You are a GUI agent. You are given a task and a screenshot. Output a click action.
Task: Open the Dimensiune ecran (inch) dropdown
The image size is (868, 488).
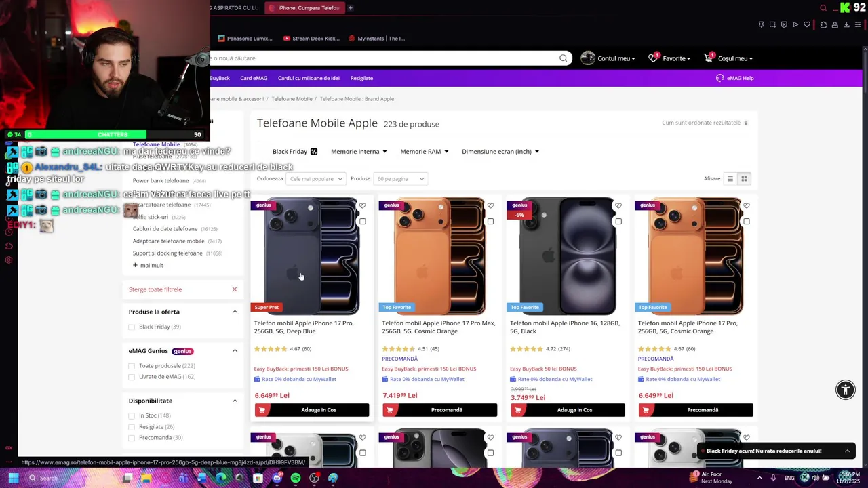(500, 152)
